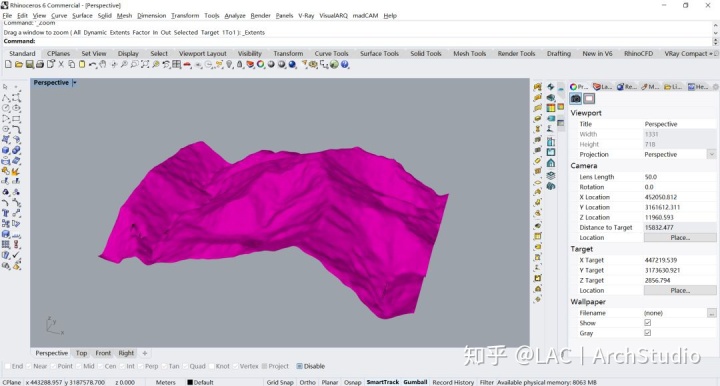Click the four-viewport layout icon
Screen dimensions: 720x386
tap(177, 65)
